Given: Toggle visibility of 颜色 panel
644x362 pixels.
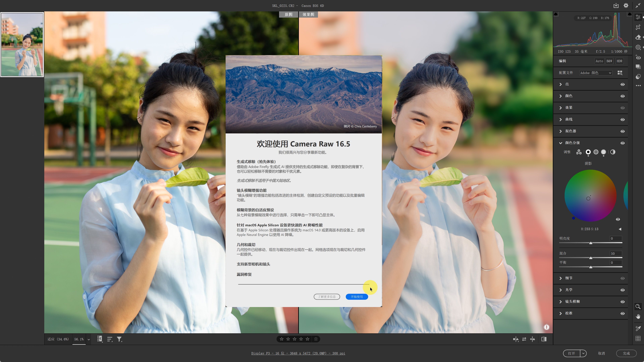Looking at the screenshot, I should click(x=623, y=96).
